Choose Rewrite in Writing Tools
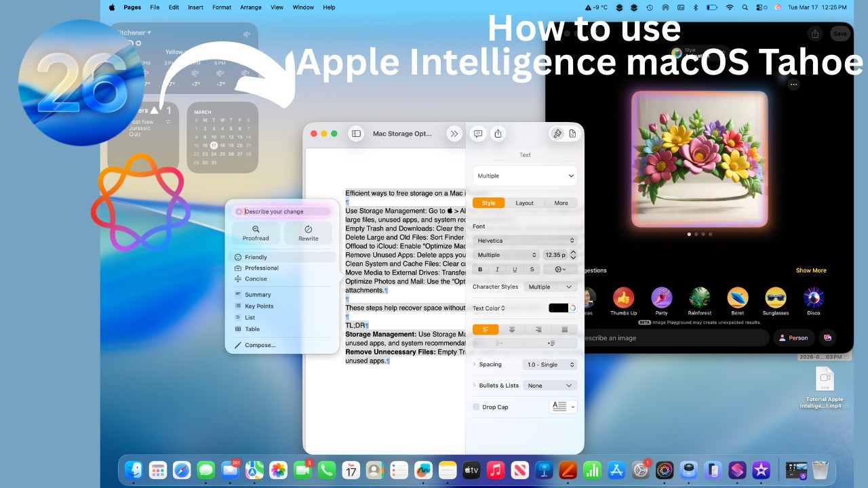This screenshot has width=868, height=488. coord(308,233)
